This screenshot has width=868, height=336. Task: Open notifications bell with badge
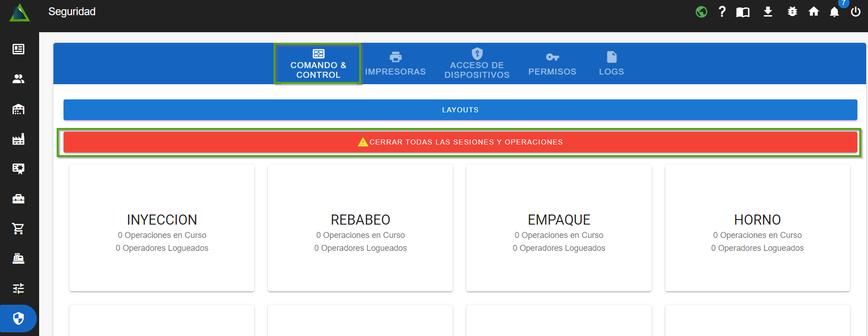[834, 12]
